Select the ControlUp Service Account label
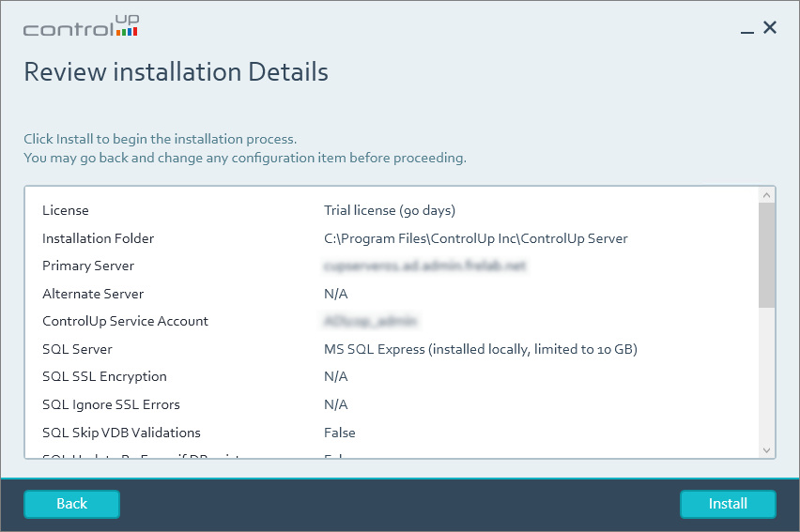 [125, 321]
